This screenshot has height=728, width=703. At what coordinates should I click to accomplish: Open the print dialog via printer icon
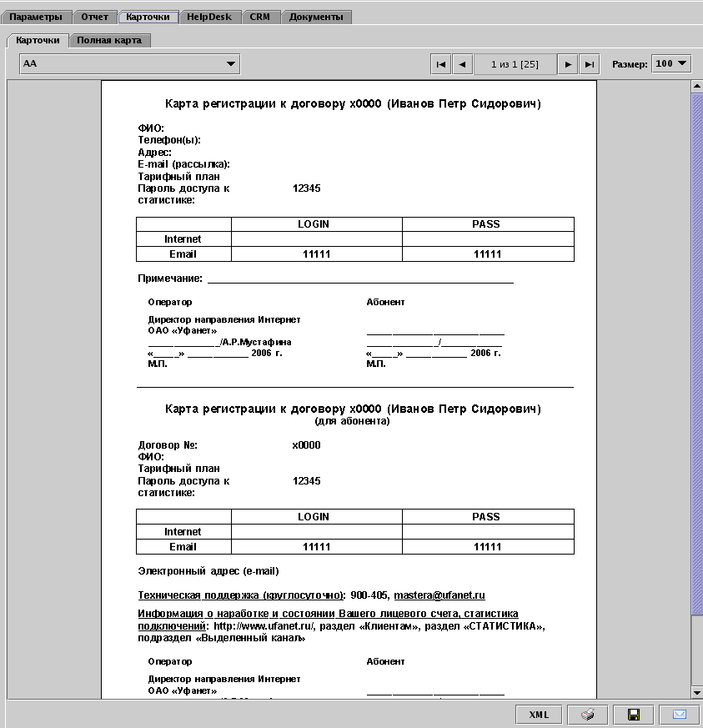(587, 715)
